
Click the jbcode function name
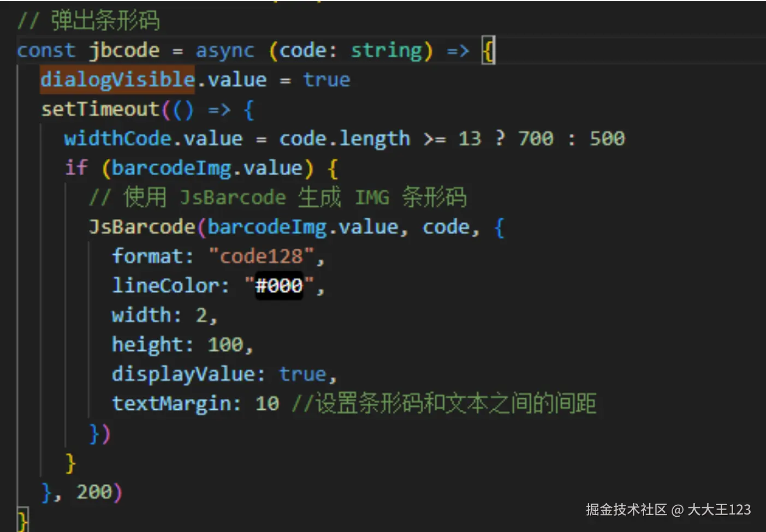pos(124,51)
